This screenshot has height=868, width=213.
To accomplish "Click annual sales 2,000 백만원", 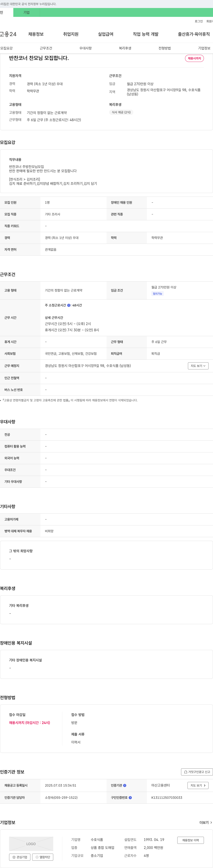I will click(x=153, y=848).
